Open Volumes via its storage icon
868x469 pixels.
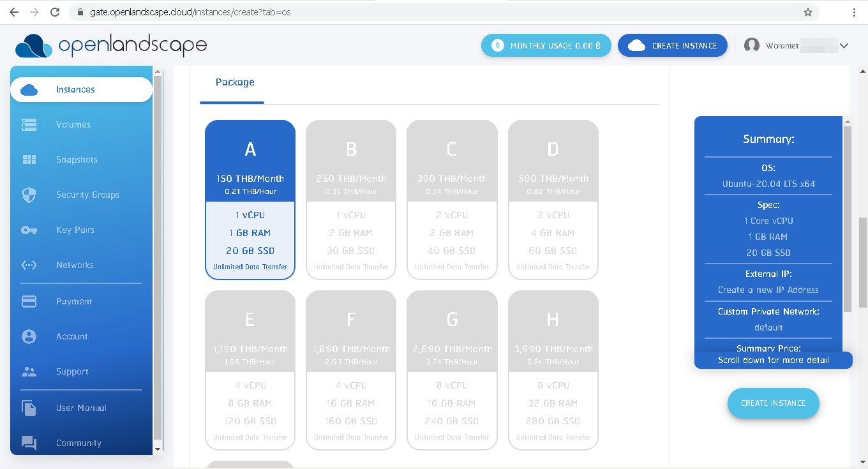click(x=29, y=125)
